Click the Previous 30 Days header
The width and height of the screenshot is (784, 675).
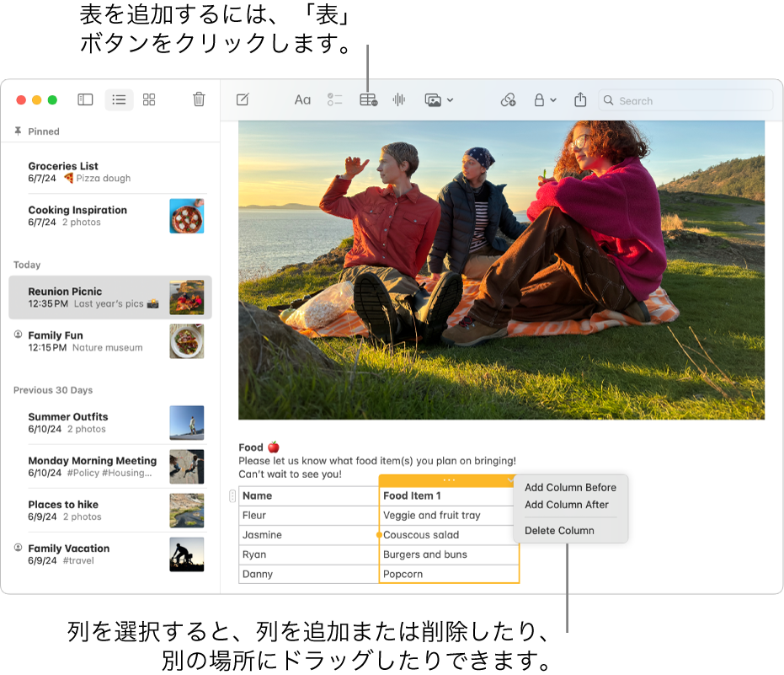pos(53,390)
